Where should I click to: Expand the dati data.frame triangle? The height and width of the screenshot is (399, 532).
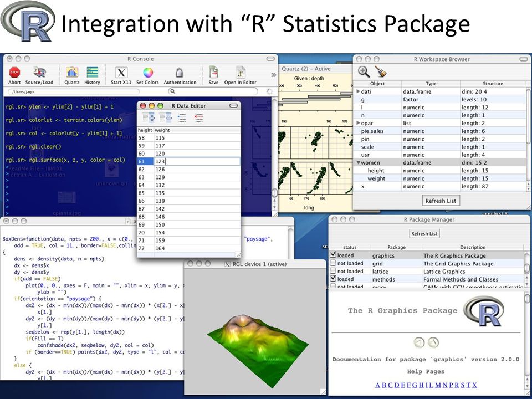click(359, 91)
